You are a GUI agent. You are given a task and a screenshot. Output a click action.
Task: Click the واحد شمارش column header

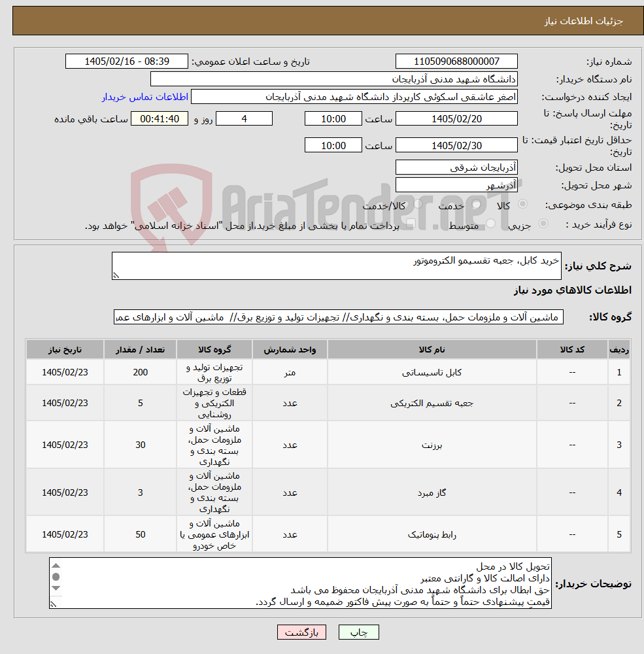pyautogui.click(x=290, y=349)
